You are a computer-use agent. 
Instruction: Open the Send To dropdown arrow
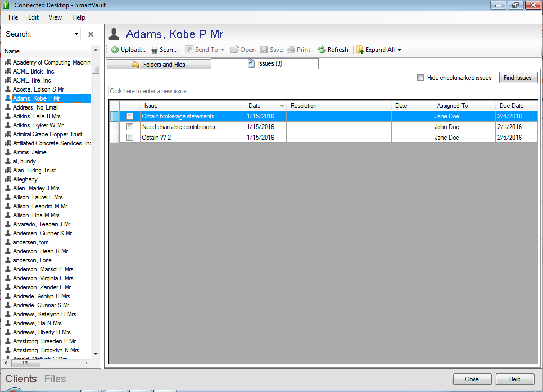click(222, 50)
